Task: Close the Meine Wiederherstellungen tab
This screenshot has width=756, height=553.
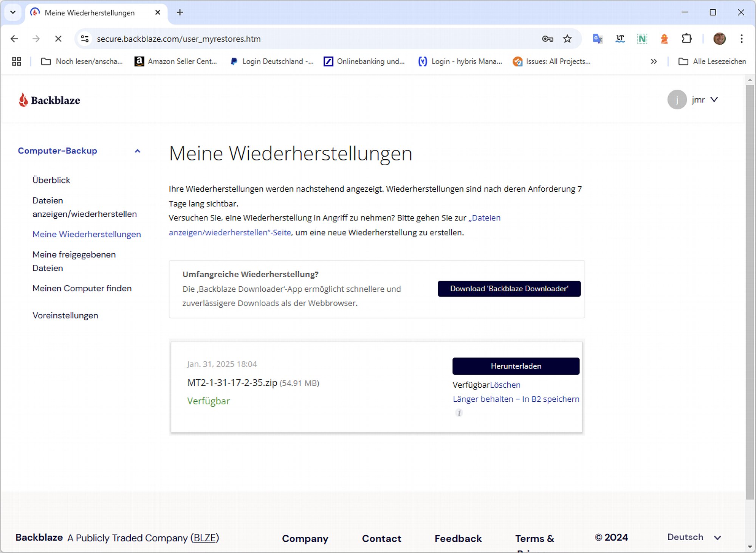Action: click(158, 12)
